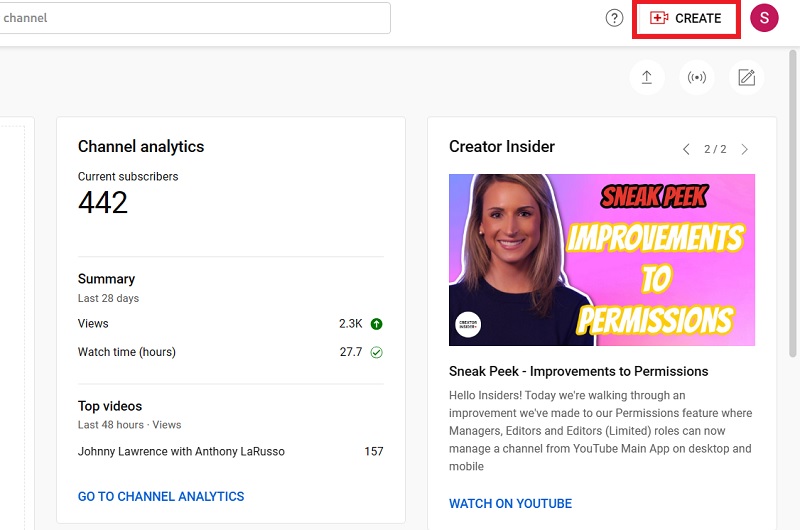Click the Last 28 days label

(108, 298)
